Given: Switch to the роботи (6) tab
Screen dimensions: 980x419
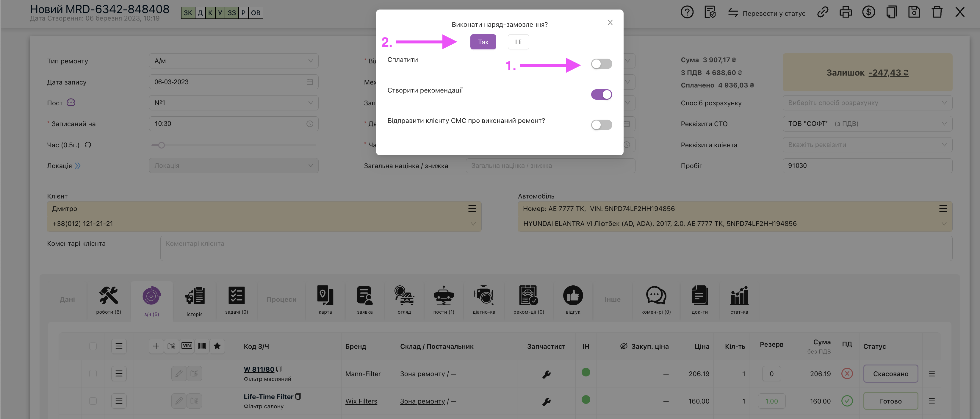Looking at the screenshot, I should pos(108,300).
